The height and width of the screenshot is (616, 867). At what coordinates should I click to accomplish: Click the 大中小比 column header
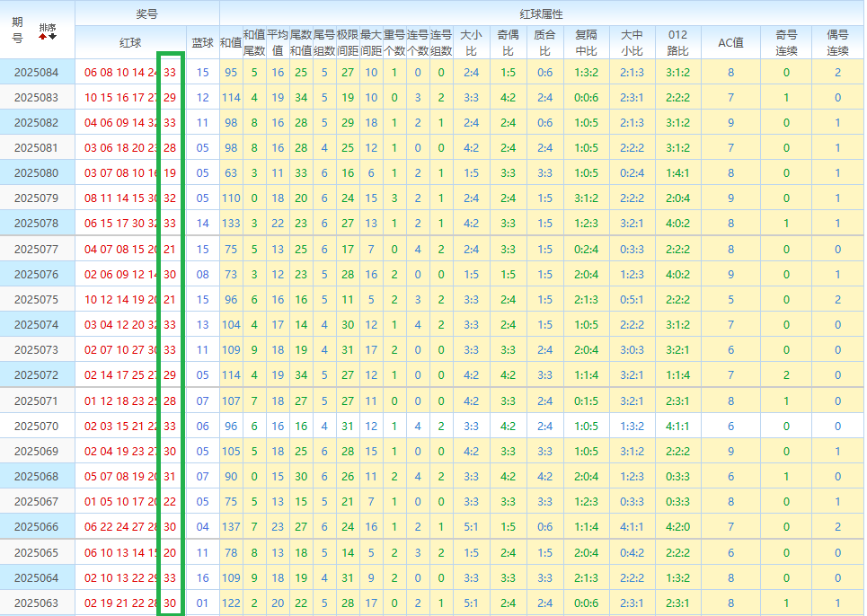pyautogui.click(x=632, y=42)
